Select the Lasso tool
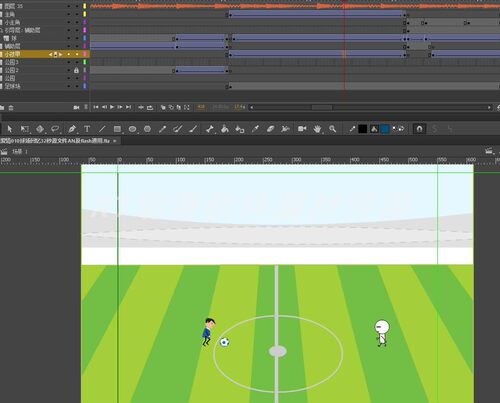Image resolution: width=500 pixels, height=403 pixels. pos(55,129)
